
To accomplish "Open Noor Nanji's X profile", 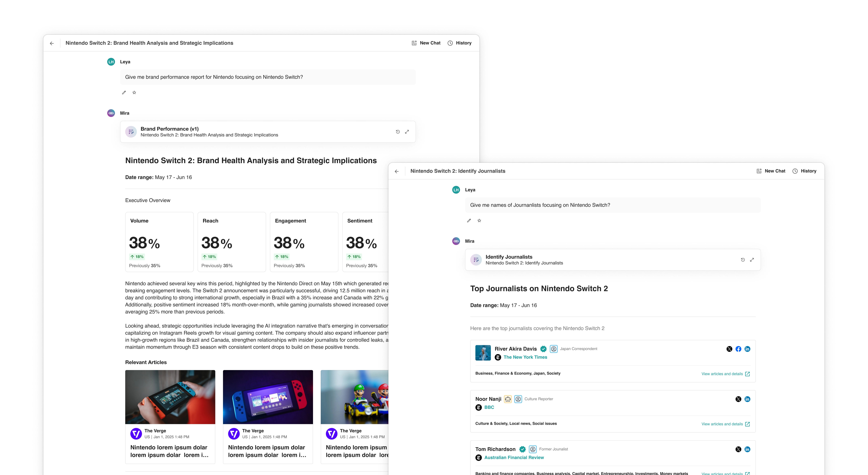I will [738, 399].
